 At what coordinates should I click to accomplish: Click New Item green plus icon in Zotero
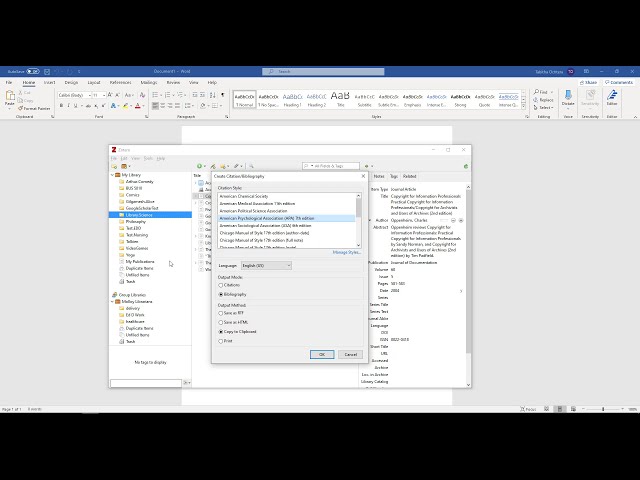199,166
